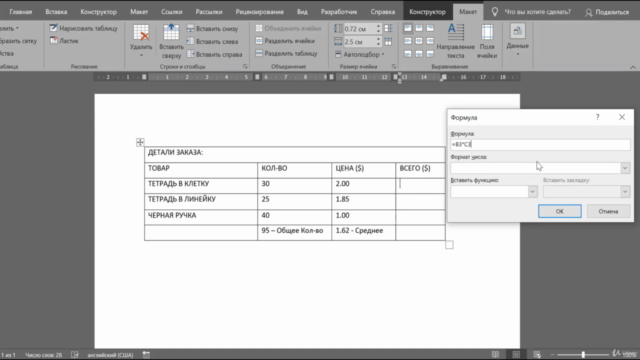Activate the Ластик eraser tool
This screenshot has width=640, height=360.
[x=64, y=41]
